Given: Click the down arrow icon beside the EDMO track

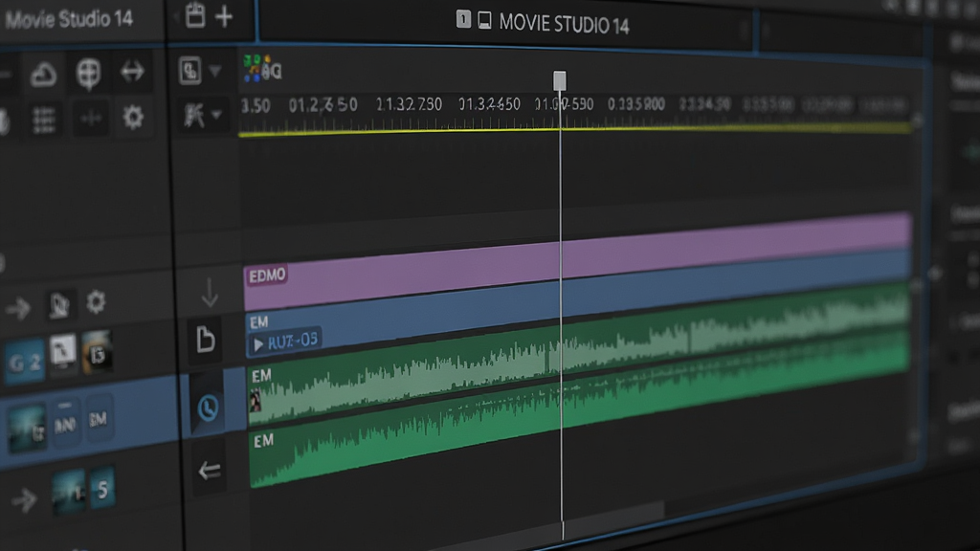Looking at the screenshot, I should [210, 293].
